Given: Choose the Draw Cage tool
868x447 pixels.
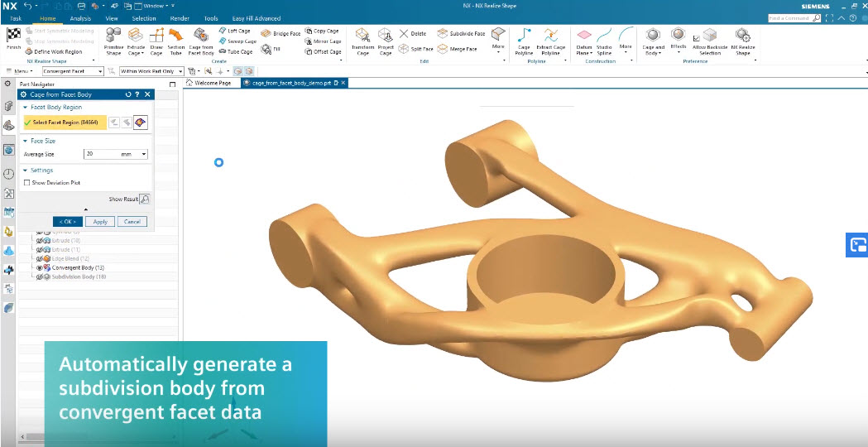Looking at the screenshot, I should 156,40.
